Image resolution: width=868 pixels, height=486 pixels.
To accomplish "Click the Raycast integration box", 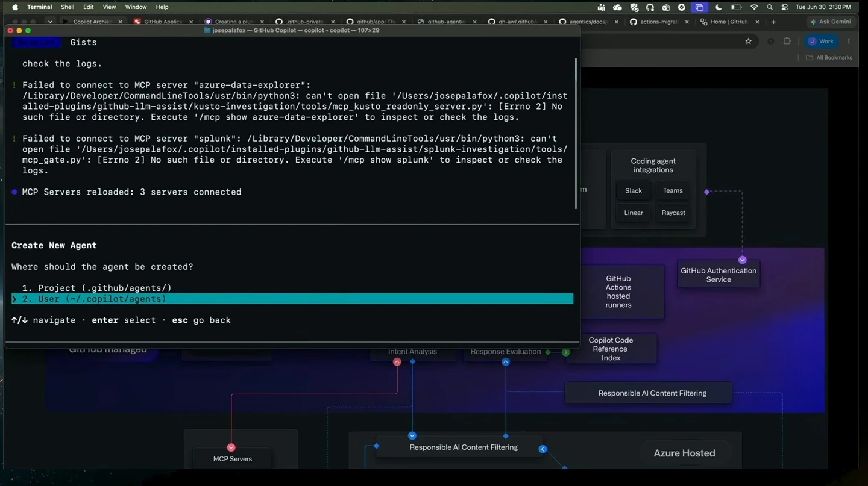I will pyautogui.click(x=673, y=213).
